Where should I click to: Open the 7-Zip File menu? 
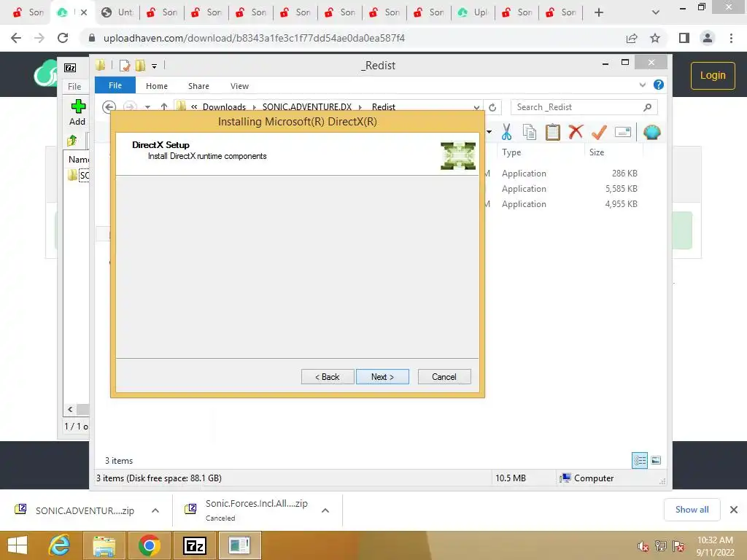74,87
